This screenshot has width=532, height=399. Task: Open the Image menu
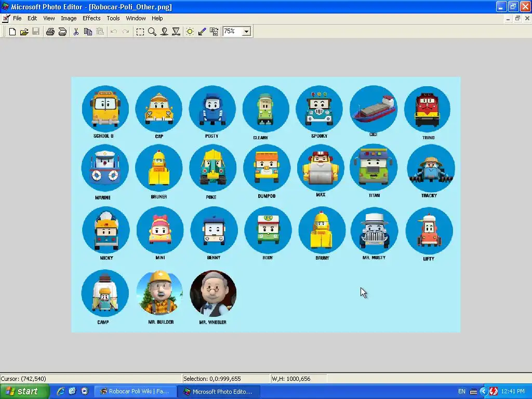(x=69, y=18)
